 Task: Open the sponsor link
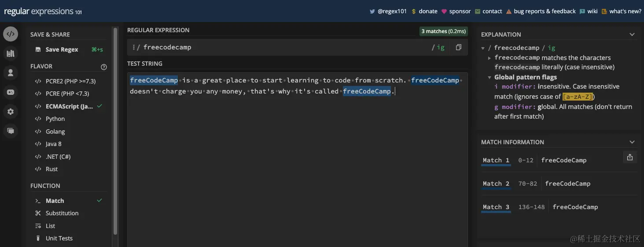tap(460, 11)
